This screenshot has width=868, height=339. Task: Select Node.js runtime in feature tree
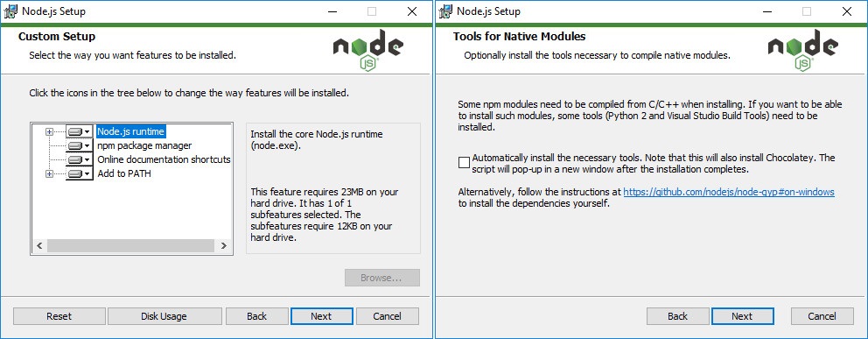click(x=130, y=131)
